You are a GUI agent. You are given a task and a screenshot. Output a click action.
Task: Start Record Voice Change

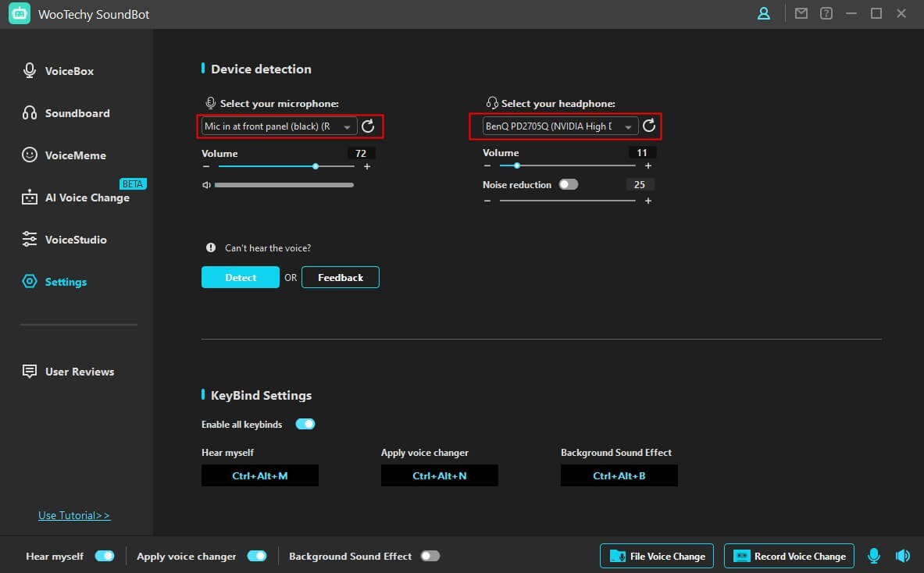coord(788,556)
